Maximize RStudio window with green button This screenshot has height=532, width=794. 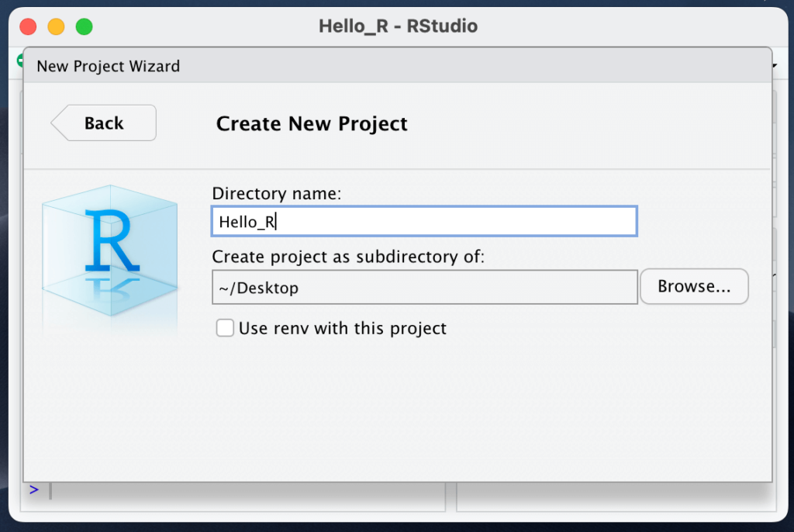pyautogui.click(x=84, y=26)
